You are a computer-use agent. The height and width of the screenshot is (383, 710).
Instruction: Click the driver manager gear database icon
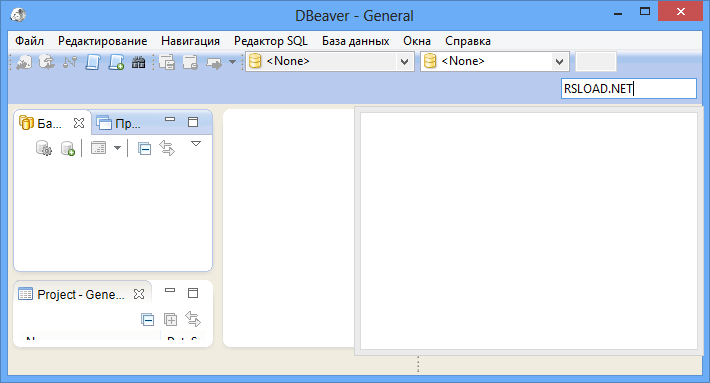44,148
